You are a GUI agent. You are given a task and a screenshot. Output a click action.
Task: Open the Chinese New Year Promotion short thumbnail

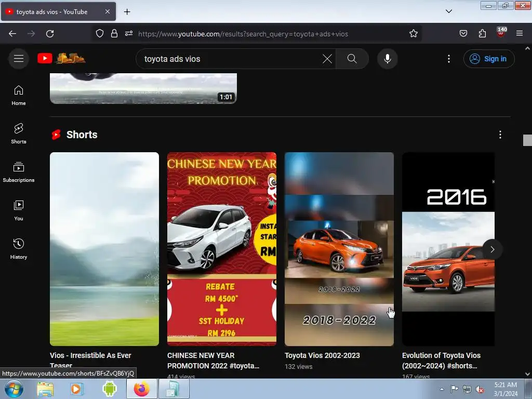221,249
